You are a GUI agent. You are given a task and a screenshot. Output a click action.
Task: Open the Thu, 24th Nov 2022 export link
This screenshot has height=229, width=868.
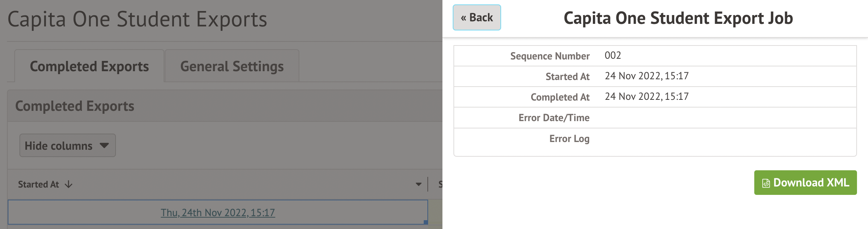tap(218, 212)
